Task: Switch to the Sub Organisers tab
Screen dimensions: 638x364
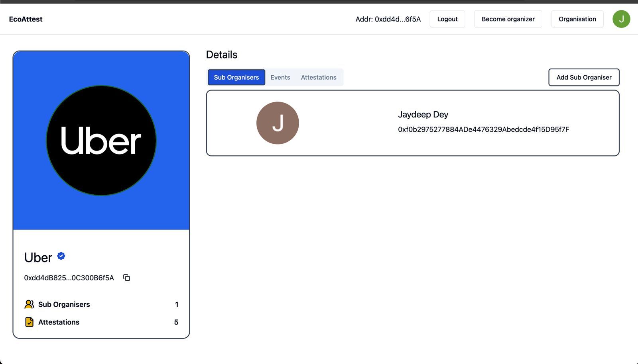Action: pos(236,77)
